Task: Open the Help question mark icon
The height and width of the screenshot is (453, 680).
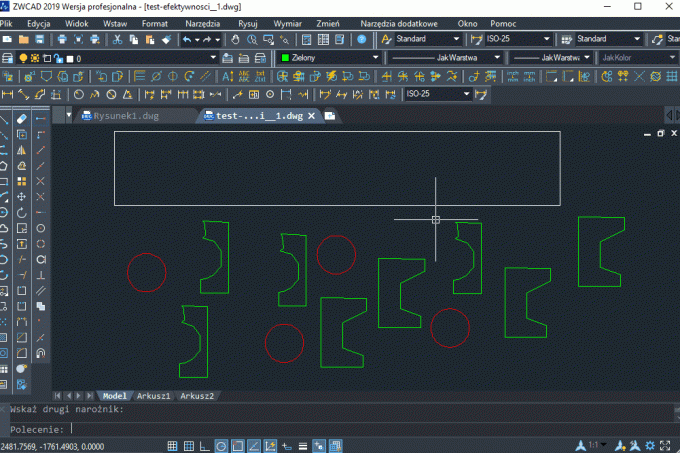Action: tap(361, 39)
